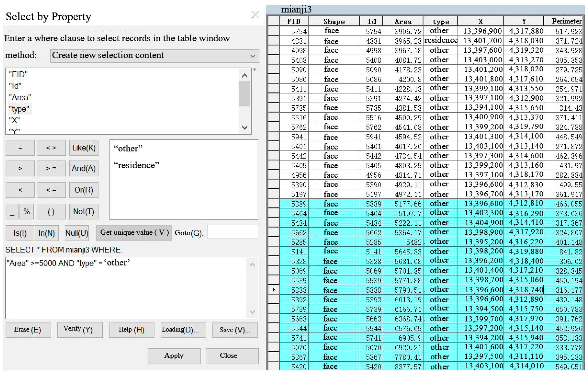This screenshot has width=588, height=374.
Task: Click the Y column header
Action: 523,21
